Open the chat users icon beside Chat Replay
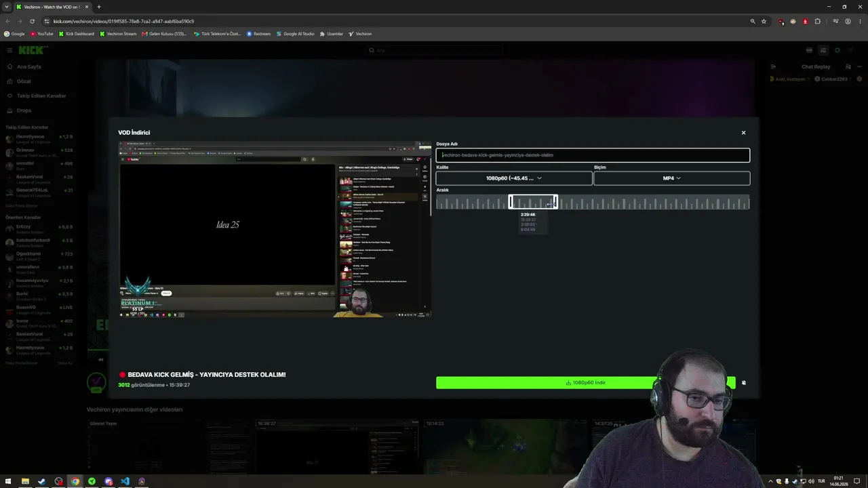 [x=848, y=66]
